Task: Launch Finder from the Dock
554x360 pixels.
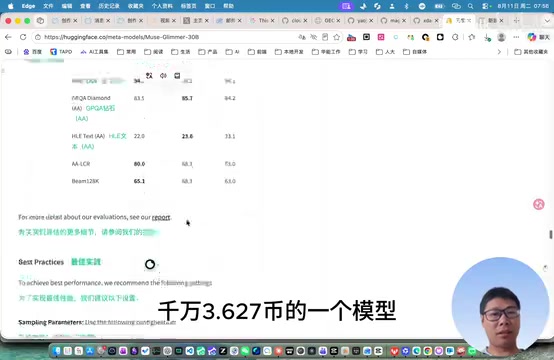Action: (57, 350)
